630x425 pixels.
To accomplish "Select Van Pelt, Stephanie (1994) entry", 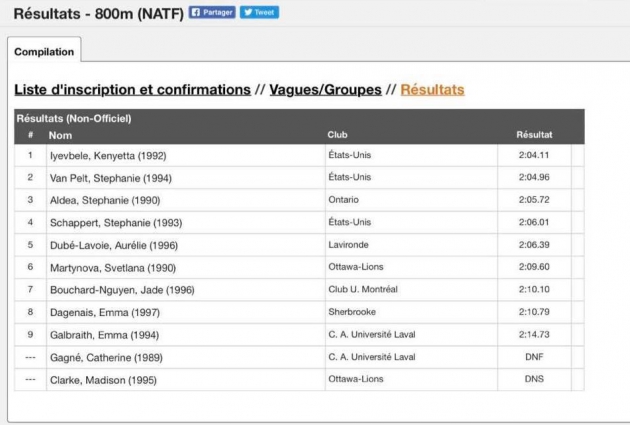I will point(106,178).
